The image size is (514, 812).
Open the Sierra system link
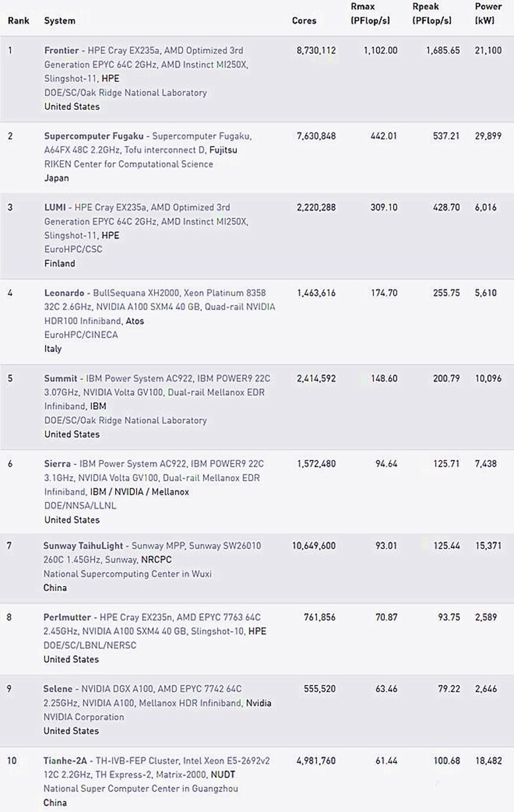click(58, 464)
